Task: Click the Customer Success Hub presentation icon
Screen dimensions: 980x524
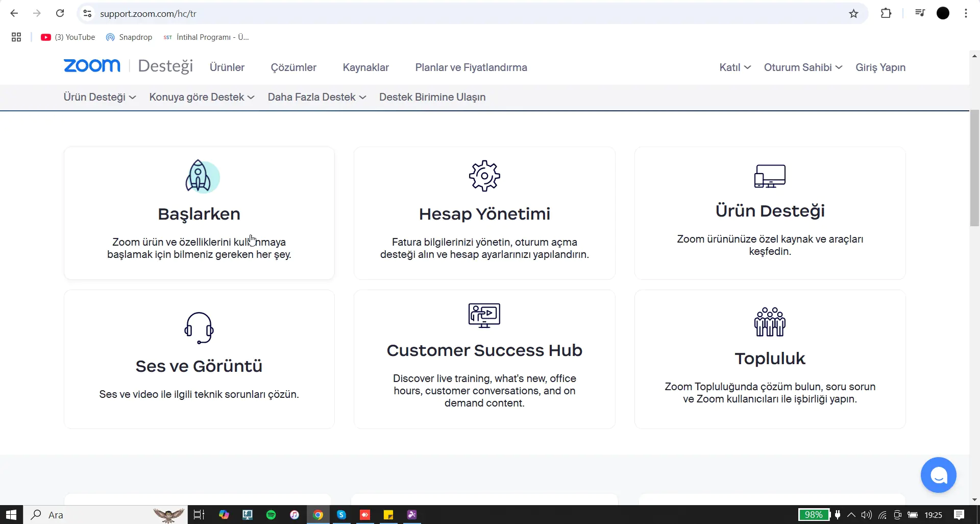Action: (484, 315)
